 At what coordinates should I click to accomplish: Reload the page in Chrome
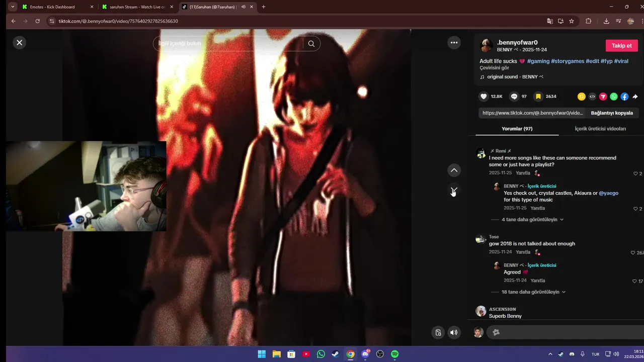pyautogui.click(x=37, y=21)
